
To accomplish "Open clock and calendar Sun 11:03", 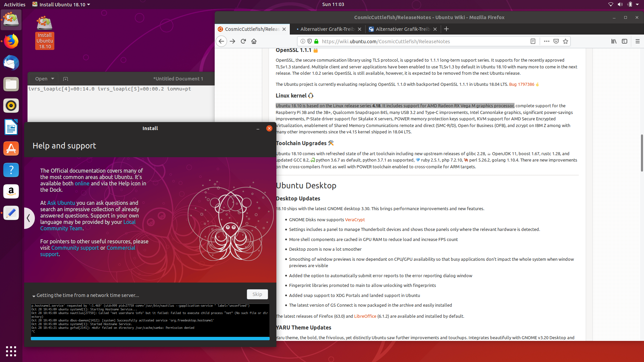I will [333, 4].
